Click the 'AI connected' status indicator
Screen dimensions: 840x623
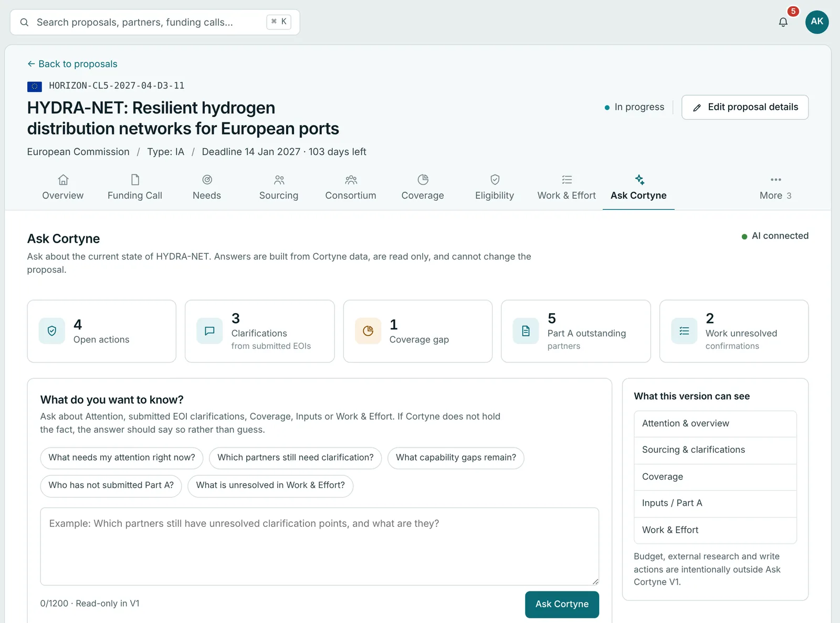775,236
